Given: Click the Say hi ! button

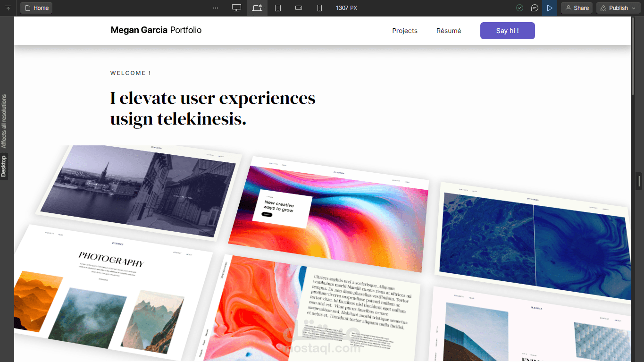Looking at the screenshot, I should 508,31.
